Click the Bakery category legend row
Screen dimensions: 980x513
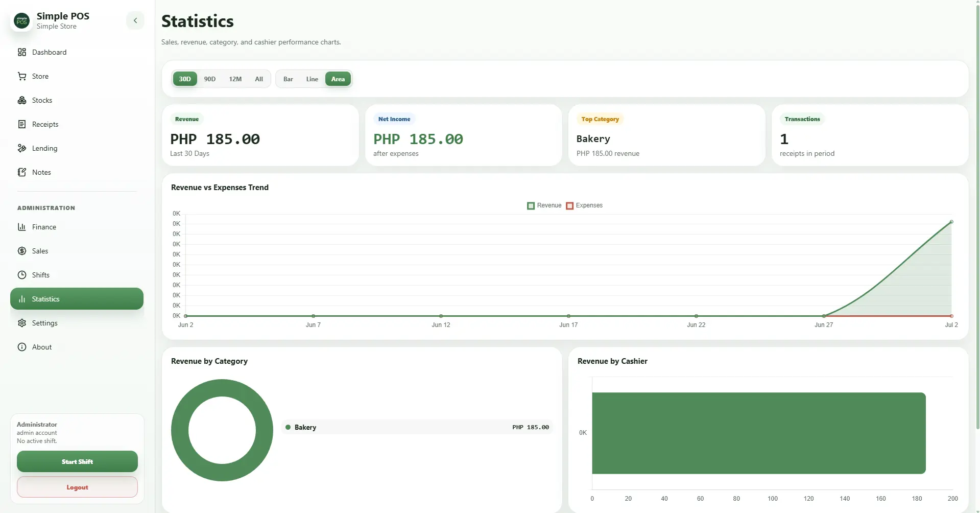point(417,427)
